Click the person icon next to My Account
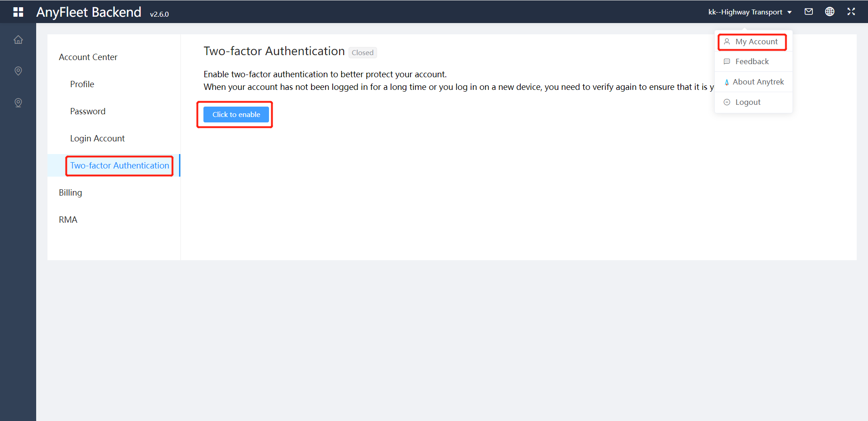868x421 pixels. tap(727, 42)
